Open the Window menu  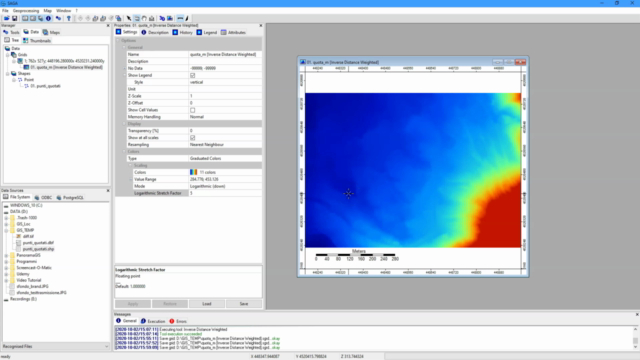(x=63, y=11)
